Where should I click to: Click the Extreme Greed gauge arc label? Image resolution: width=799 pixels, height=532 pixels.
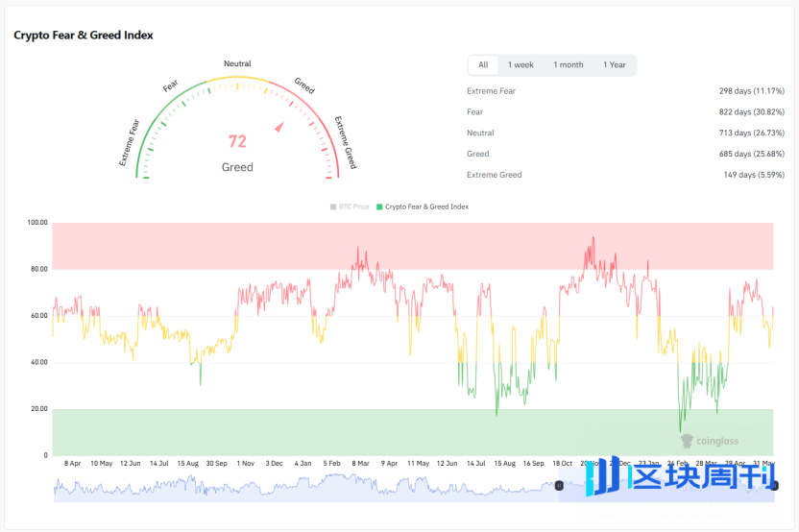click(x=346, y=143)
